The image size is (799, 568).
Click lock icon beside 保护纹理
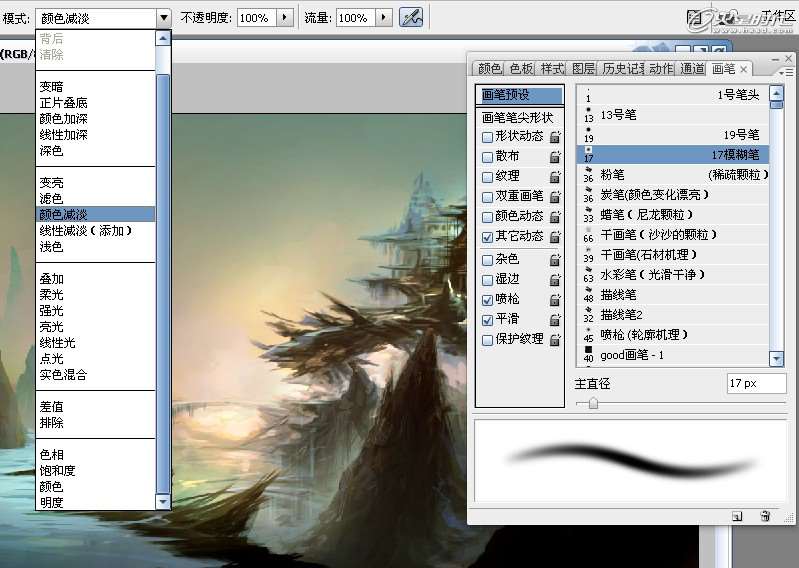tap(555, 340)
